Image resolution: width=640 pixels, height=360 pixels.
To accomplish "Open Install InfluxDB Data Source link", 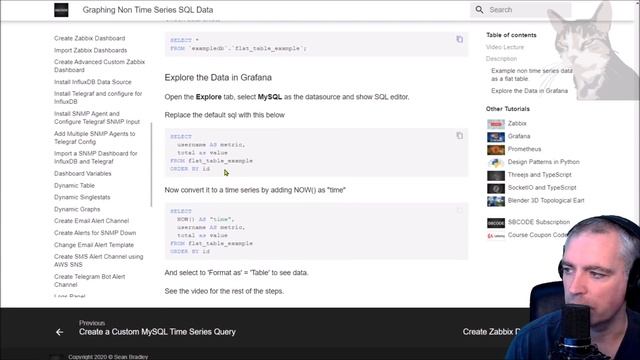I will click(93, 82).
